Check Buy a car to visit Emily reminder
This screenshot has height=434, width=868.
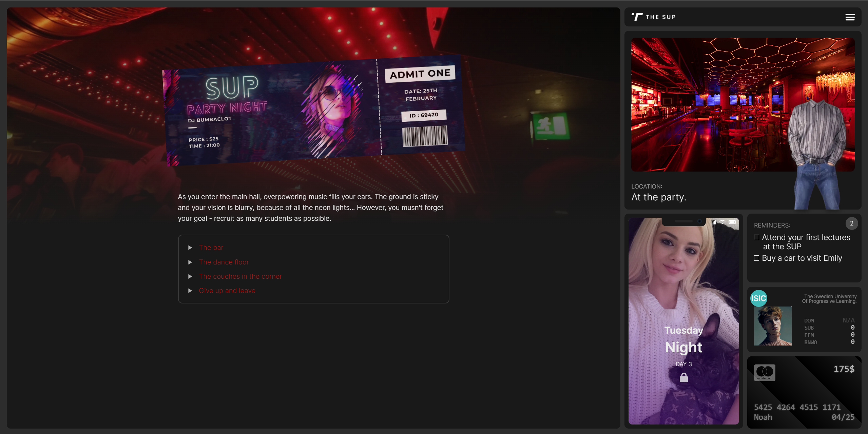[756, 258]
